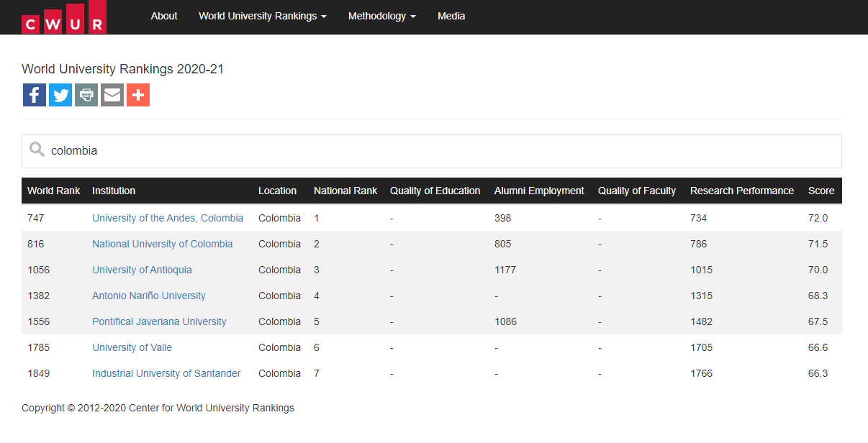Select Location cell in University of Valle row
Viewport: 868px width, 443px height.
(279, 347)
